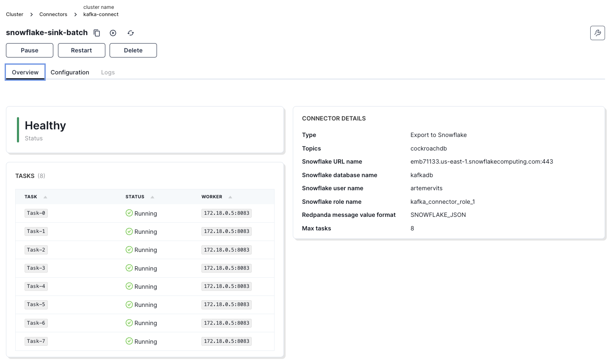Click the Running text for Task-6
Viewport: 608px width, 364px height.
pos(146,323)
